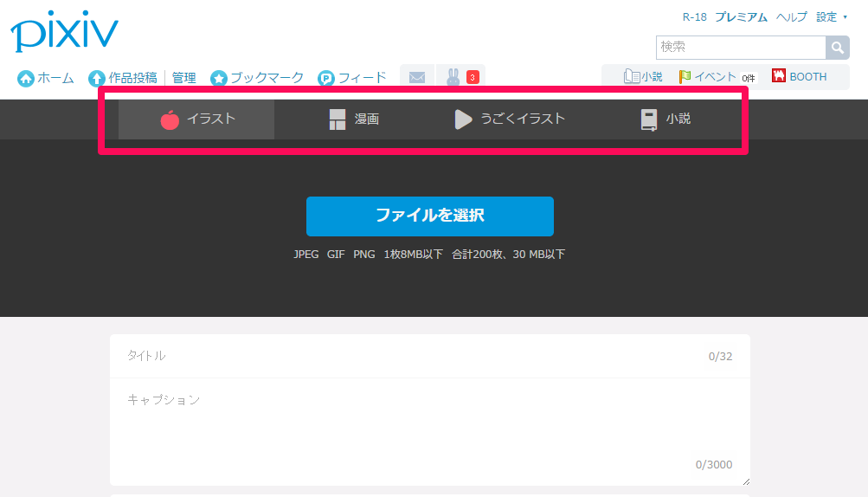This screenshot has width=868, height=497.
Task: Switch to the 漫画 tab
Action: pos(354,119)
